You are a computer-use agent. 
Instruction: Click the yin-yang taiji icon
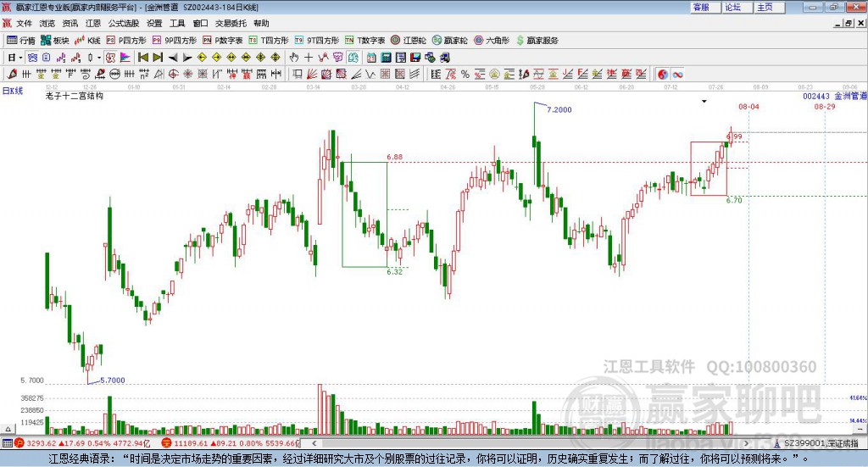pyautogui.click(x=663, y=74)
